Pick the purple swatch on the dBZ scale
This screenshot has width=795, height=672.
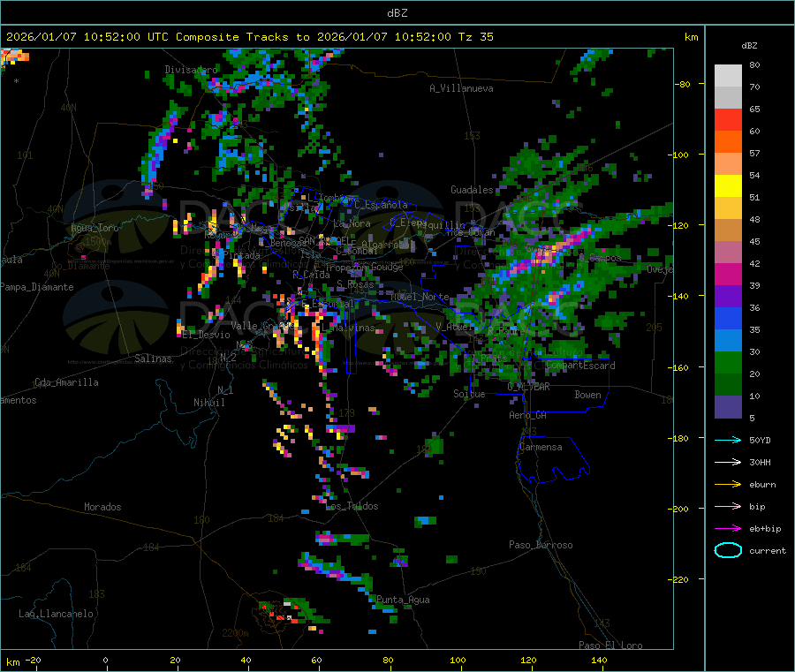click(728, 297)
